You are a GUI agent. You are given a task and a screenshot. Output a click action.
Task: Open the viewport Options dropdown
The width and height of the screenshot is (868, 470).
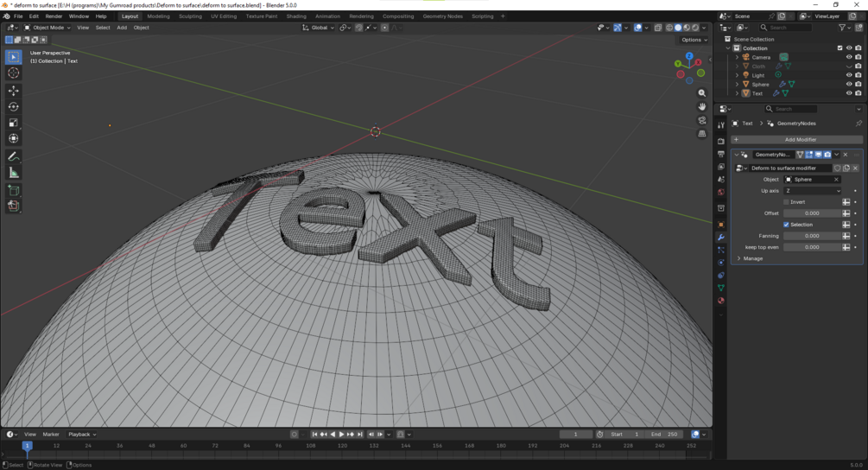pyautogui.click(x=694, y=40)
